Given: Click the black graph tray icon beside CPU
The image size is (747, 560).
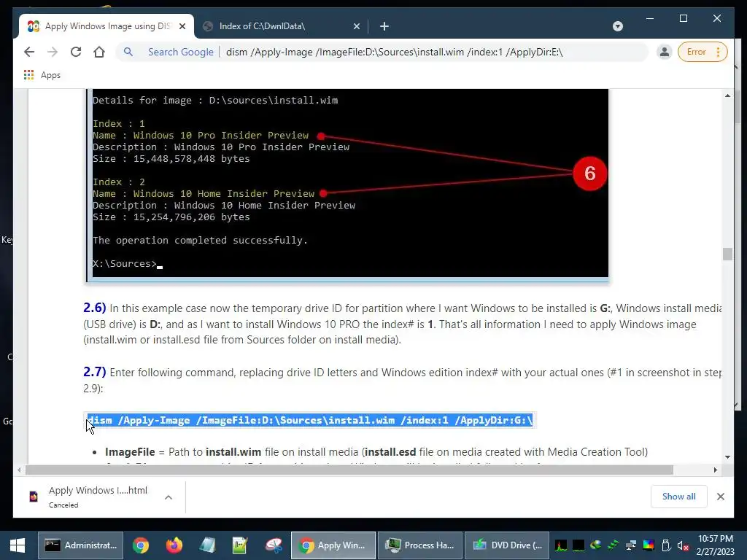Looking at the screenshot, I should (x=578, y=545).
